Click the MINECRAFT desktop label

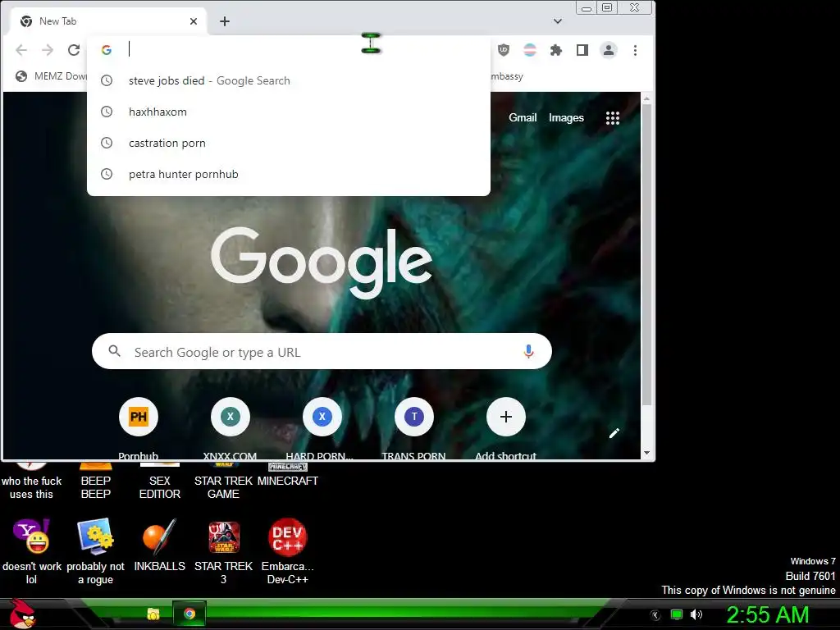tap(288, 481)
